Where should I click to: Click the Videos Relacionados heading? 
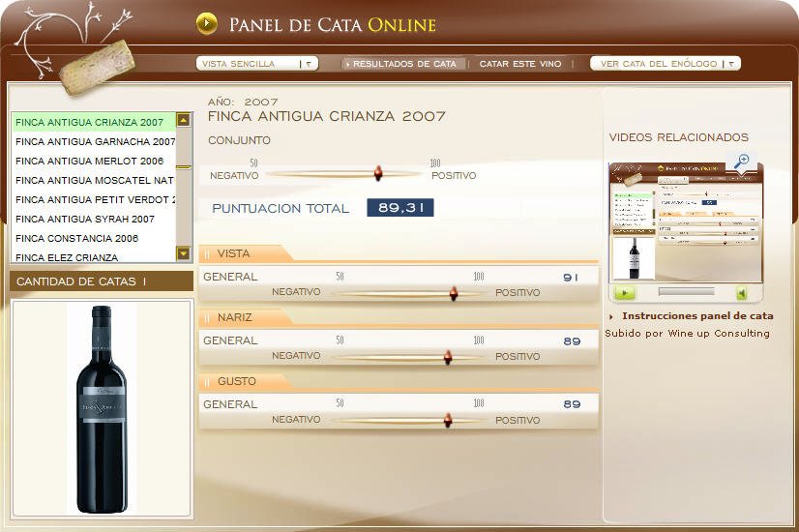click(679, 137)
